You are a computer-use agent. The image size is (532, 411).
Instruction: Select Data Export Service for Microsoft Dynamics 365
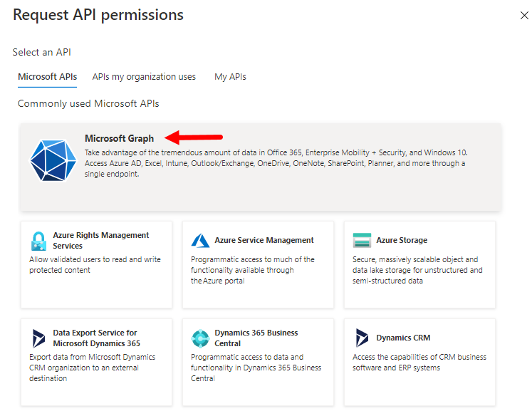point(96,338)
